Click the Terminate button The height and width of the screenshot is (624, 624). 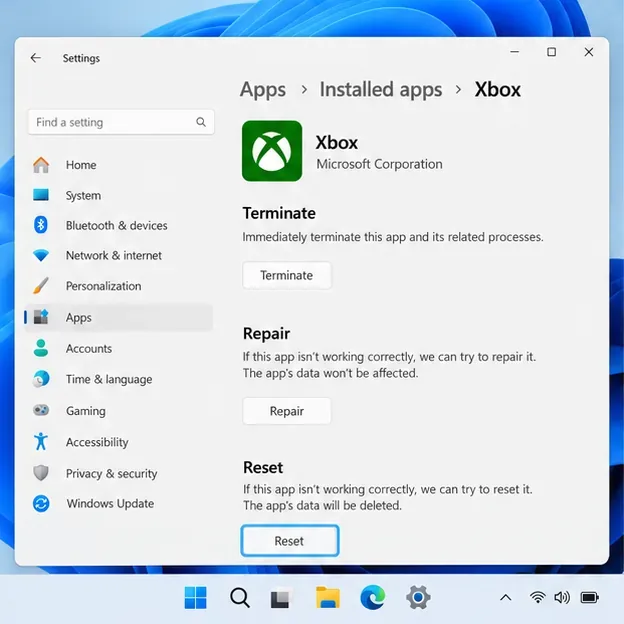pos(287,275)
